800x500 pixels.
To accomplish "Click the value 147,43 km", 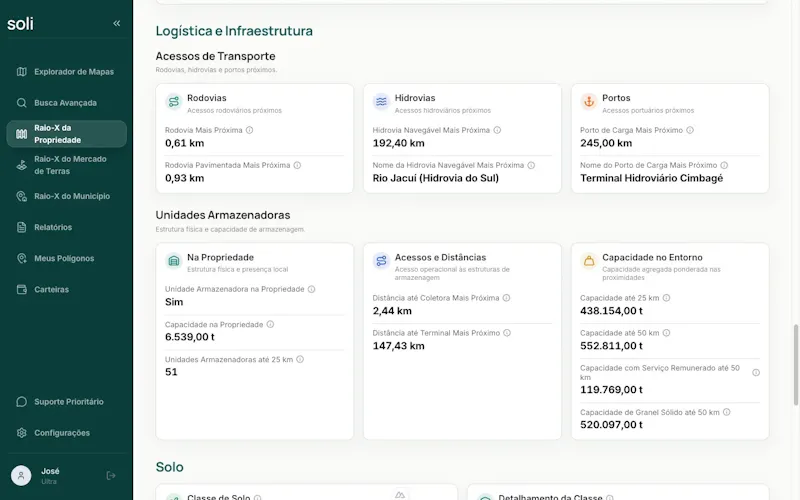I will (x=398, y=346).
